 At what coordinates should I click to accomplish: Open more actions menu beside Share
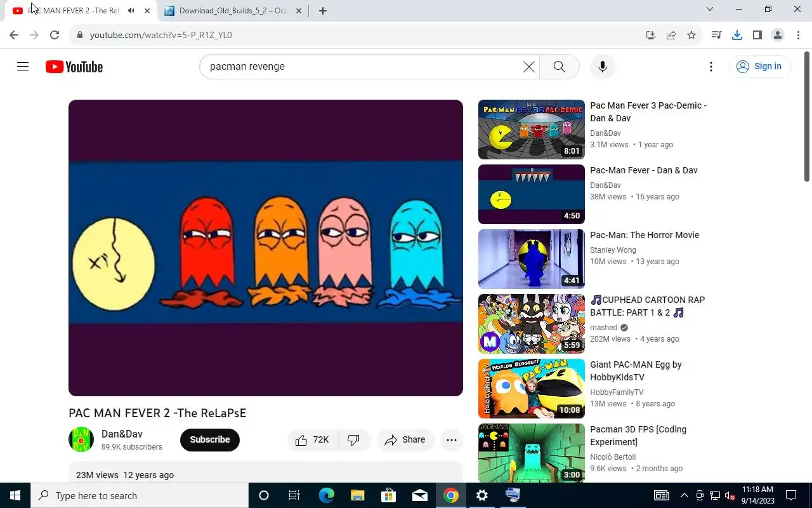[x=452, y=440]
